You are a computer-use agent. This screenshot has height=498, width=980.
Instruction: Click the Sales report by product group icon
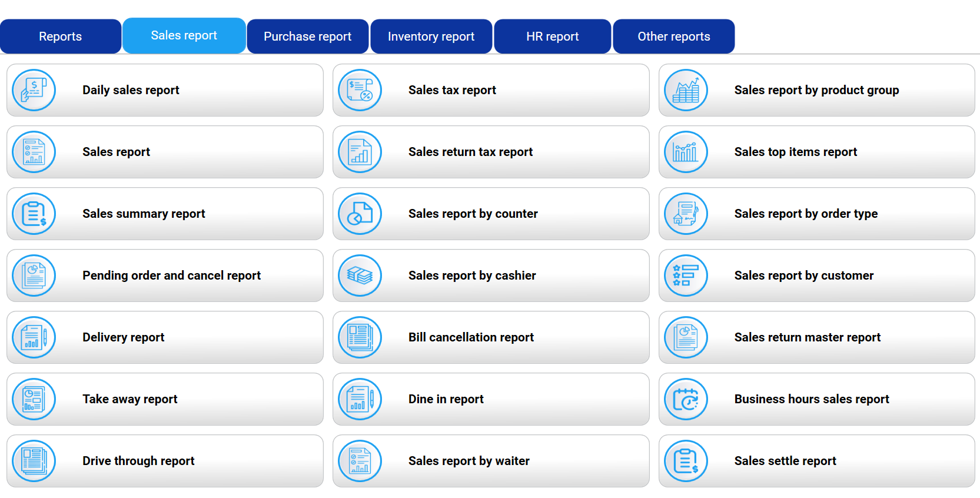(x=686, y=90)
